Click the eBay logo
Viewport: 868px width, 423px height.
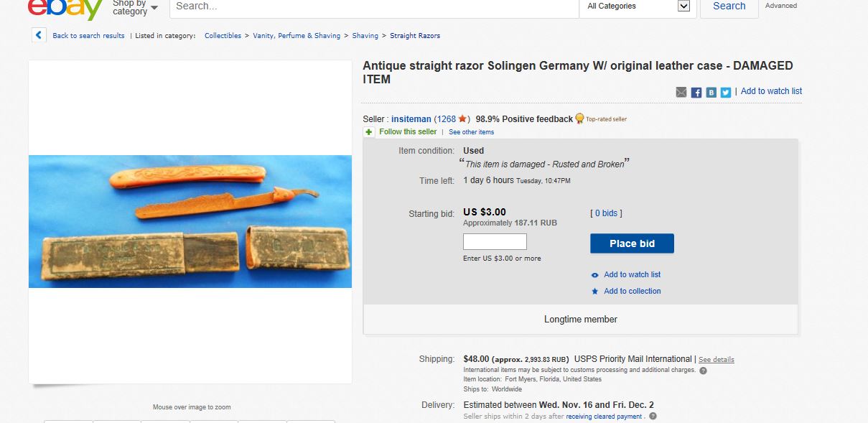click(65, 7)
